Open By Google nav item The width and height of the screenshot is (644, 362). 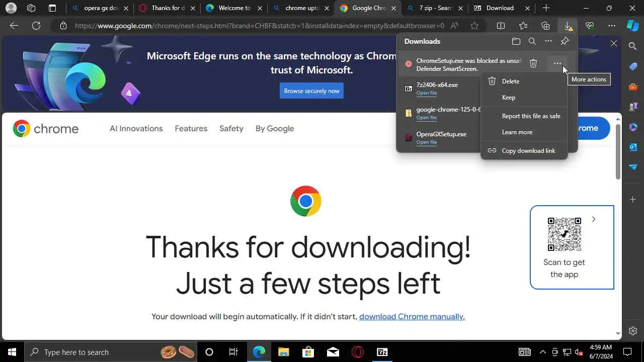point(275,129)
